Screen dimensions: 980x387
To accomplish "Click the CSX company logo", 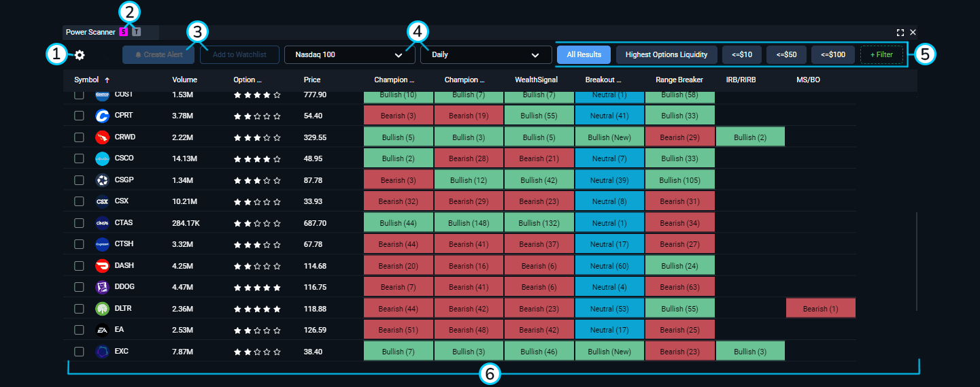I will point(102,201).
